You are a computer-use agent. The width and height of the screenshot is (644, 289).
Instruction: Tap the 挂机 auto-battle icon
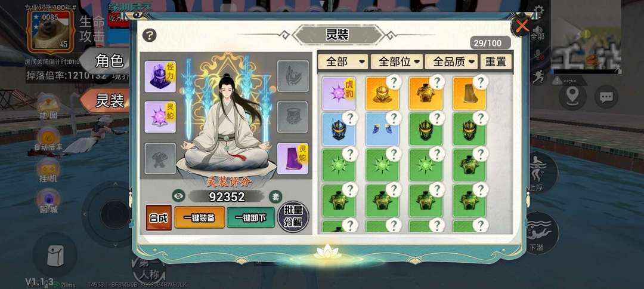coord(48,171)
